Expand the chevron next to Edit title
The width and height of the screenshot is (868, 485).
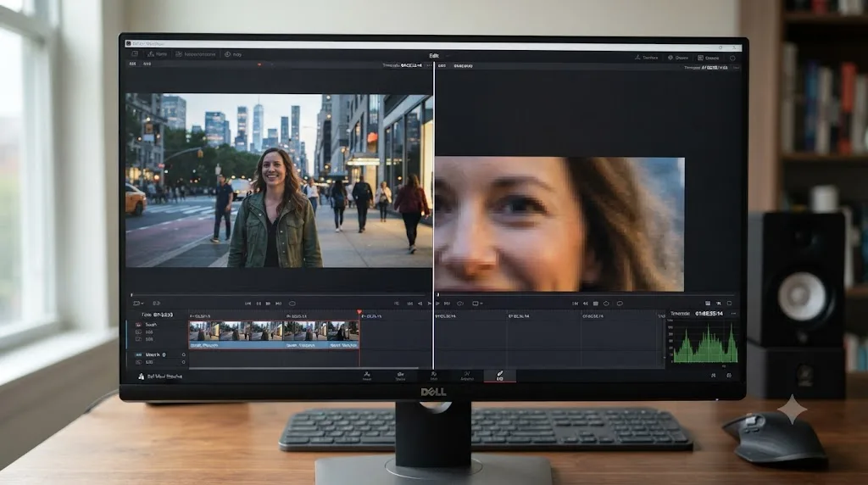click(x=448, y=56)
